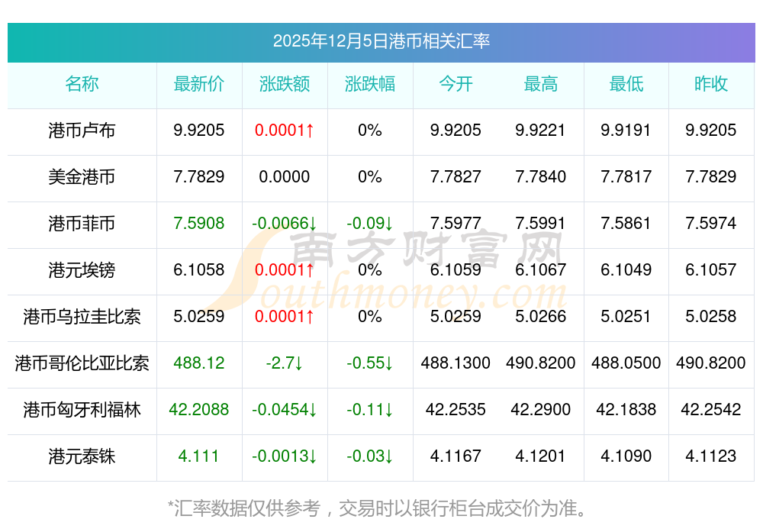Click low value 488.0500
This screenshot has width=763, height=532.
626,363
